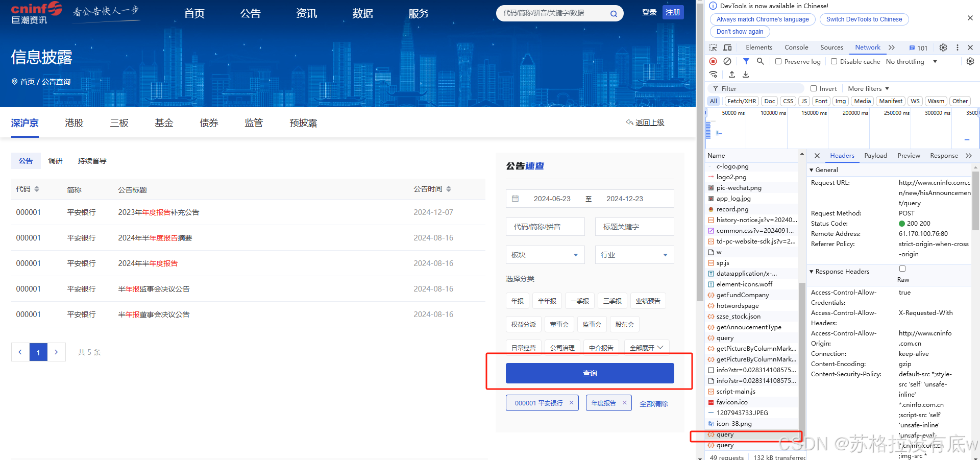Open the 板块 dropdown
Viewport: 980px width, 460px height.
tap(545, 255)
